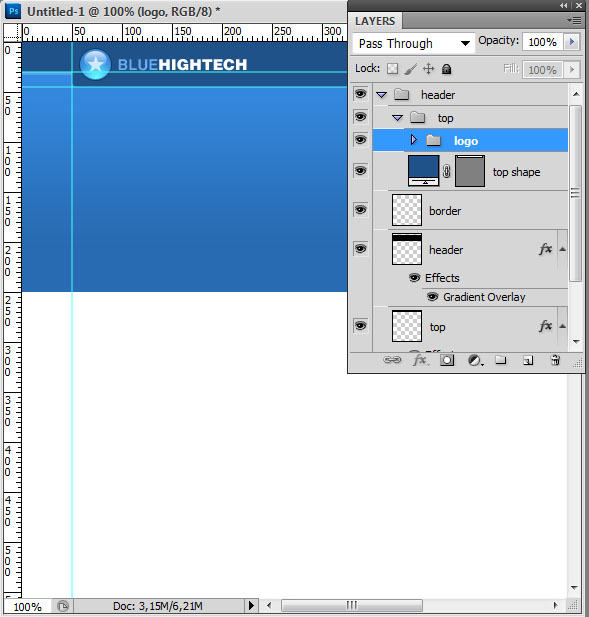Select the logo group row

point(470,140)
